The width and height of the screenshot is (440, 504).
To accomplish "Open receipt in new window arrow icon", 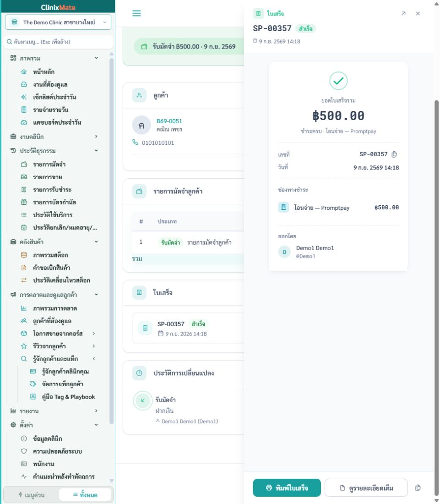I will point(403,13).
